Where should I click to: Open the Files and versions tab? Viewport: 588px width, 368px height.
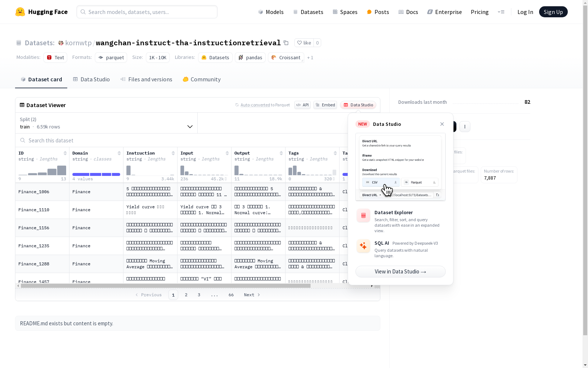[146, 79]
